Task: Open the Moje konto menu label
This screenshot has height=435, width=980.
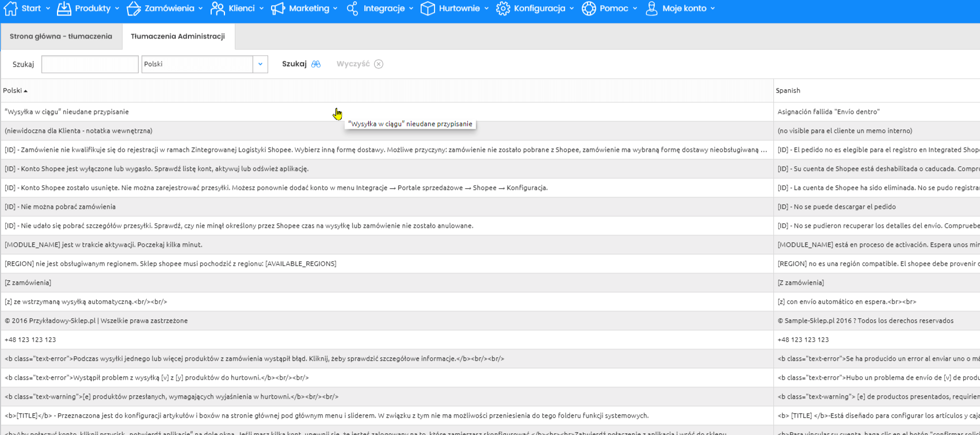Action: coord(684,8)
